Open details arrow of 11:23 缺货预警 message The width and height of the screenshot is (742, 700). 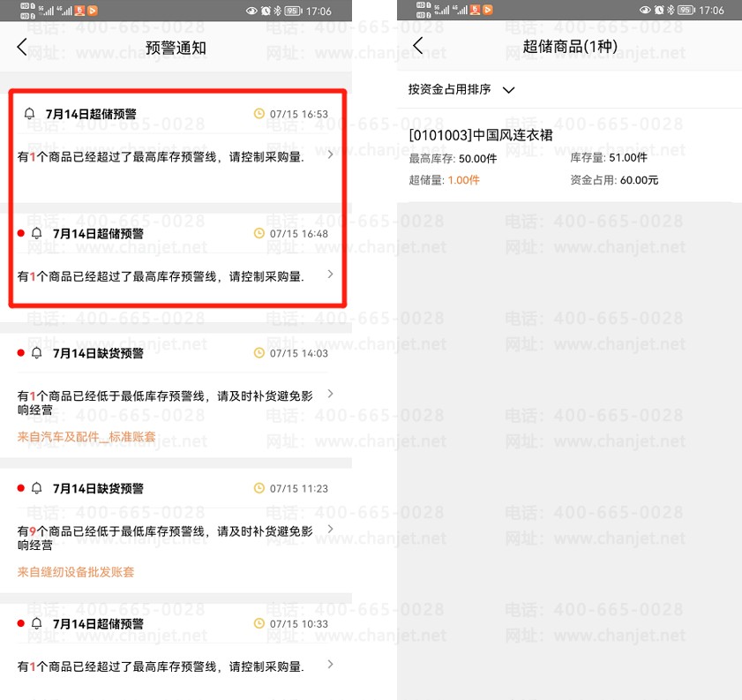[x=330, y=529]
